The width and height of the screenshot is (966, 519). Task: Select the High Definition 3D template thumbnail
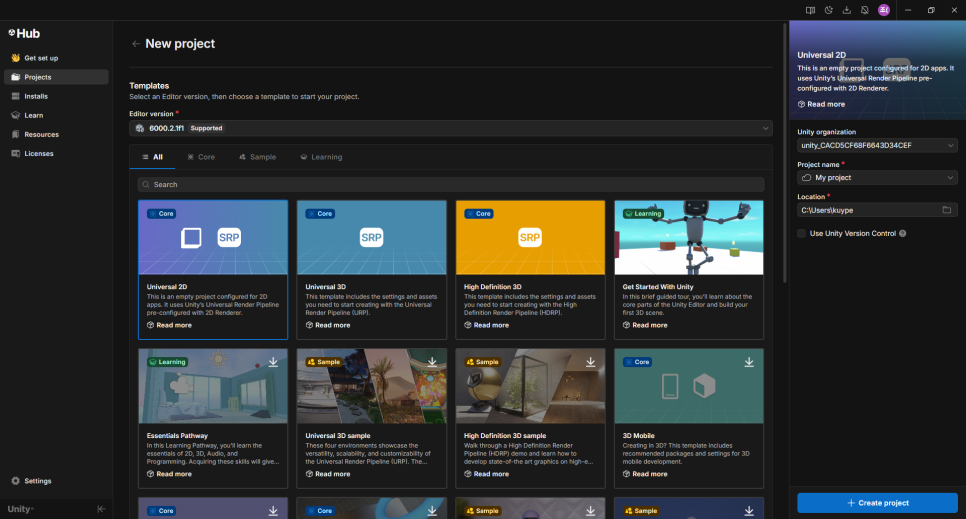(530, 237)
